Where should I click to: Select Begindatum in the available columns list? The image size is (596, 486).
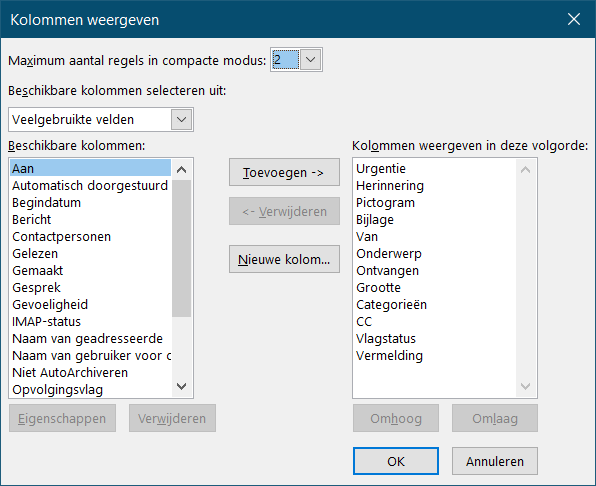[x=90, y=203]
